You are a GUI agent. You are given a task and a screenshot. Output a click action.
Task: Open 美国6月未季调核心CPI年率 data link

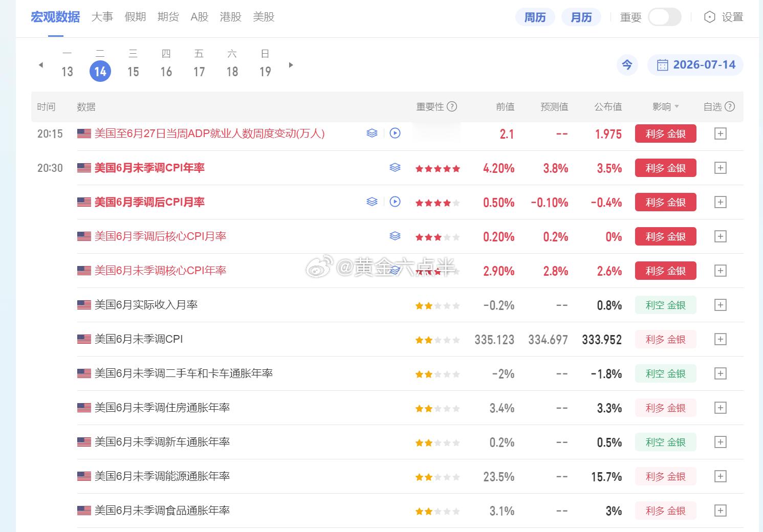click(x=160, y=271)
